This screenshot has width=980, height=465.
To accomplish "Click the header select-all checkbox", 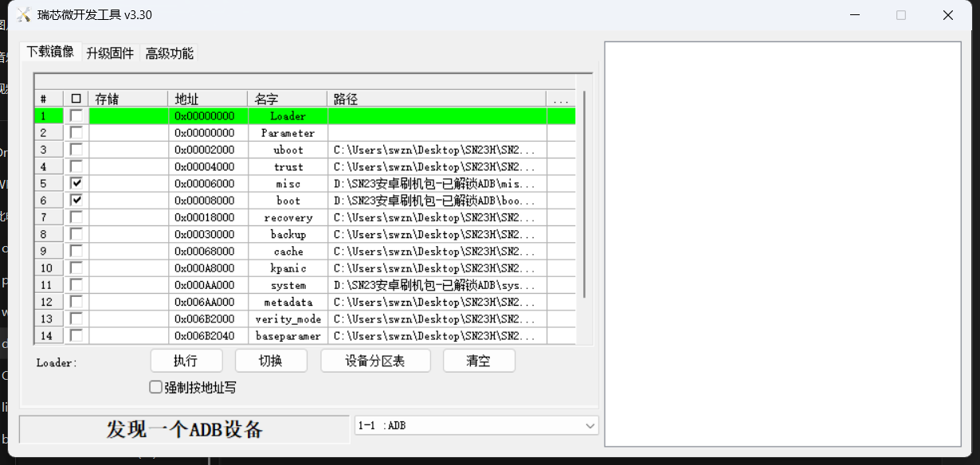I will pos(76,99).
